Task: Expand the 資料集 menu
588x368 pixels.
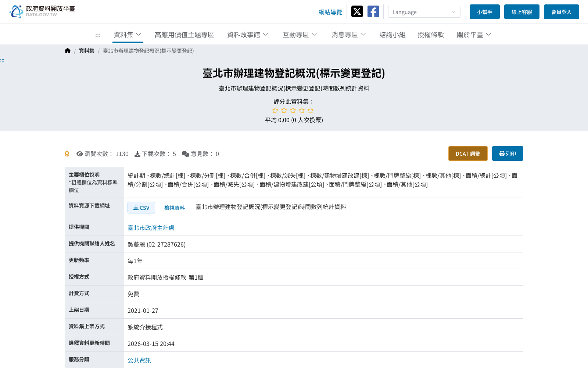Action: pos(128,35)
